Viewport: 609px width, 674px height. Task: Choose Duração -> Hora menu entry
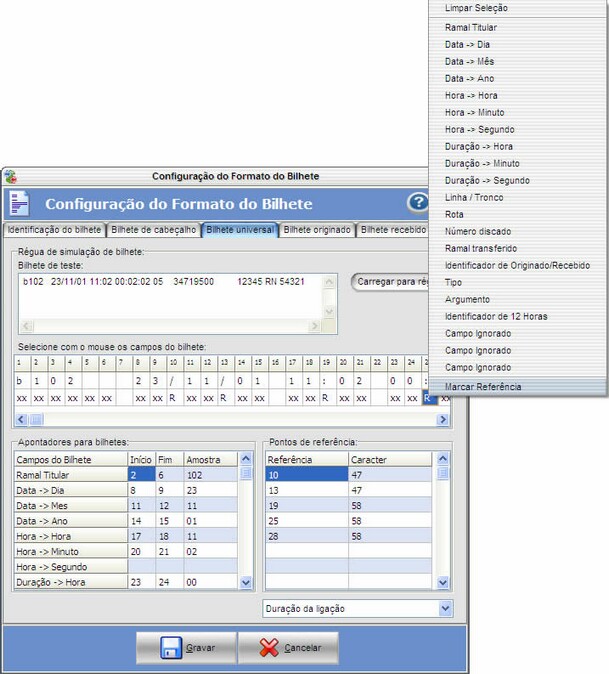[478, 147]
